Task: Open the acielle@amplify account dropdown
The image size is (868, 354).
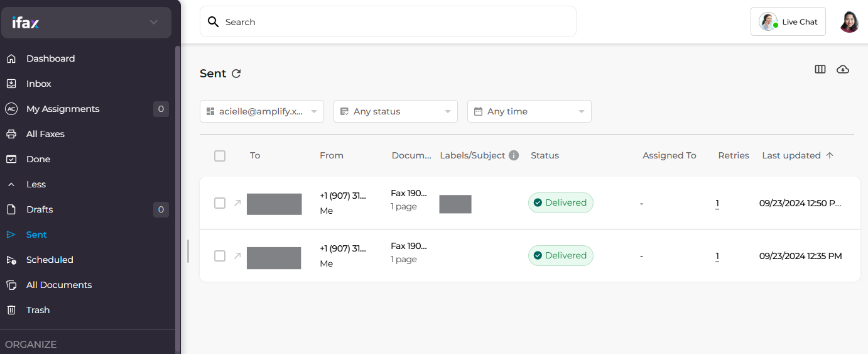Action: point(261,111)
